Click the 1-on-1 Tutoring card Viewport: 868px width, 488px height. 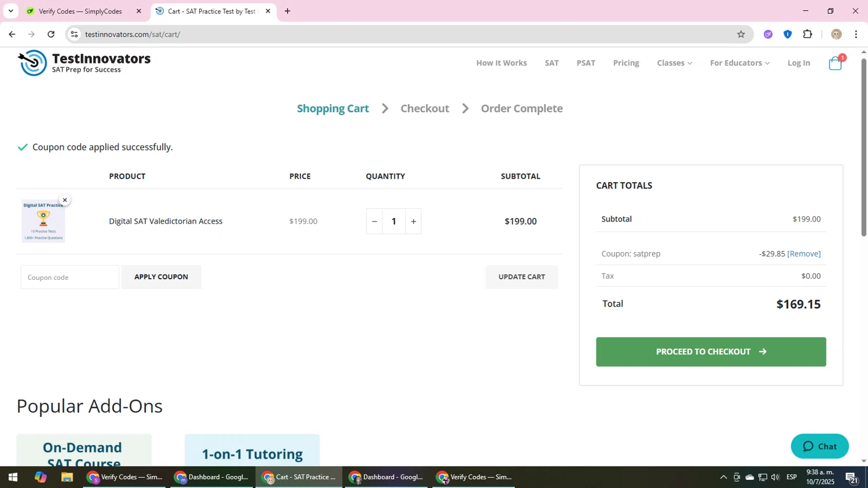click(x=252, y=450)
